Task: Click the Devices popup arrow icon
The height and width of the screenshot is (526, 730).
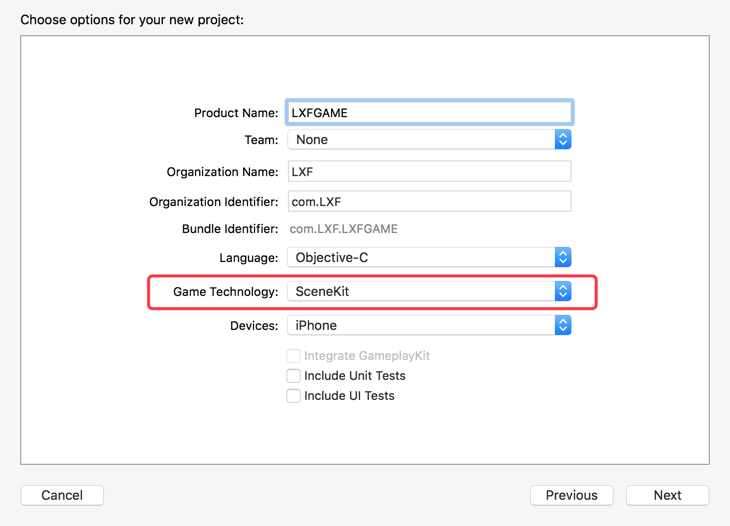Action: pyautogui.click(x=563, y=326)
